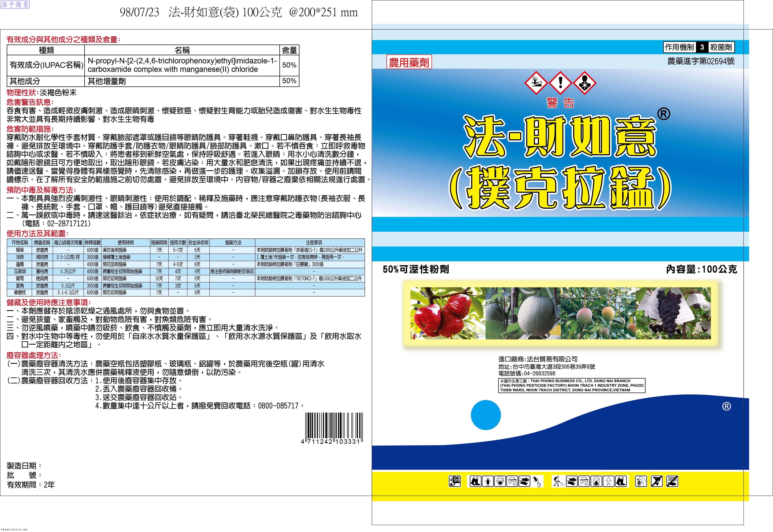773x532 pixels.
Task: Click the protective coverall pictogram
Action: point(608,481)
